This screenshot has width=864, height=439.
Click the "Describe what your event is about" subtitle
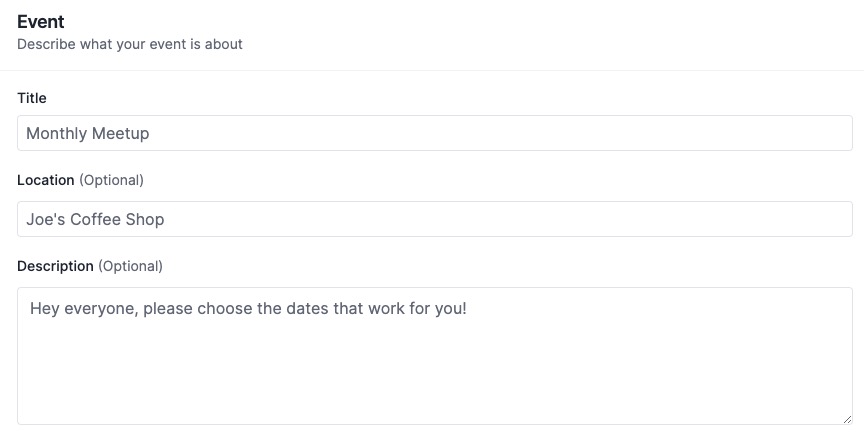point(130,44)
